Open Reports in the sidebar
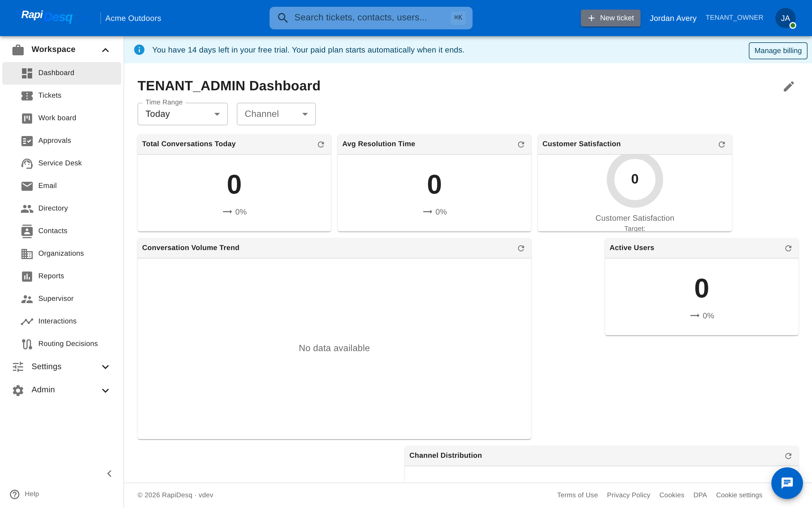The height and width of the screenshot is (508, 812). click(x=62, y=276)
